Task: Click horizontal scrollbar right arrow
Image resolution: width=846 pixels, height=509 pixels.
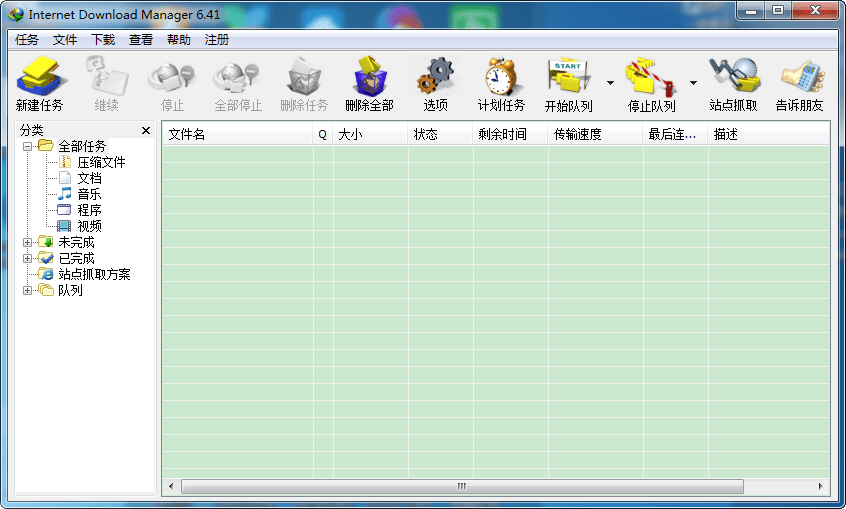Action: point(821,486)
